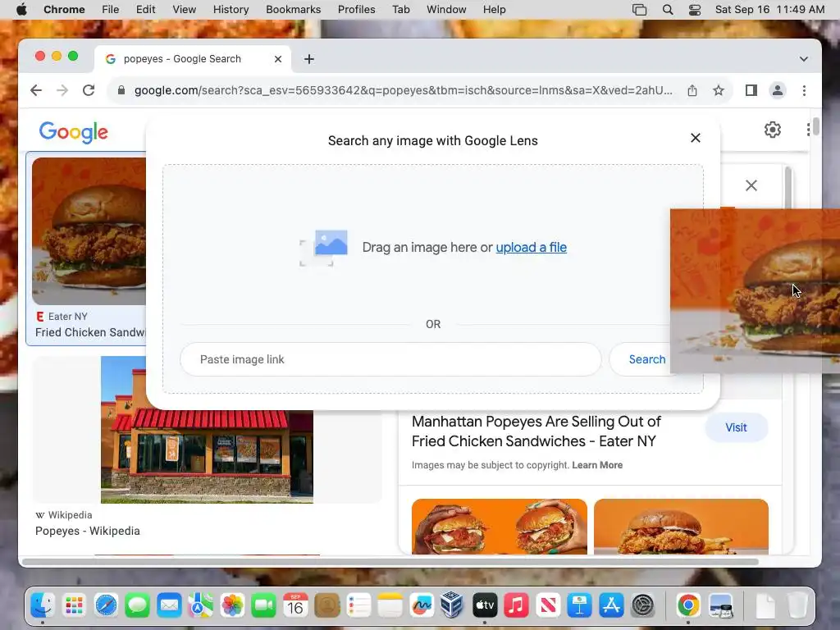Open Launchpad from the dock

[74, 606]
